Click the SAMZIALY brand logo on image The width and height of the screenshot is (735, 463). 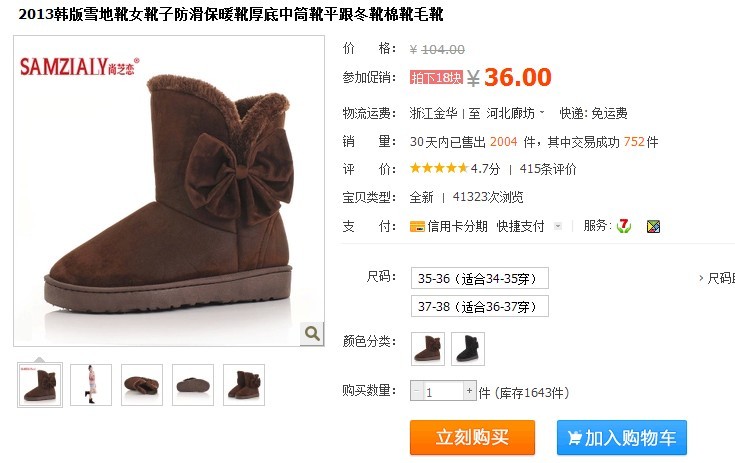pyautogui.click(x=79, y=66)
